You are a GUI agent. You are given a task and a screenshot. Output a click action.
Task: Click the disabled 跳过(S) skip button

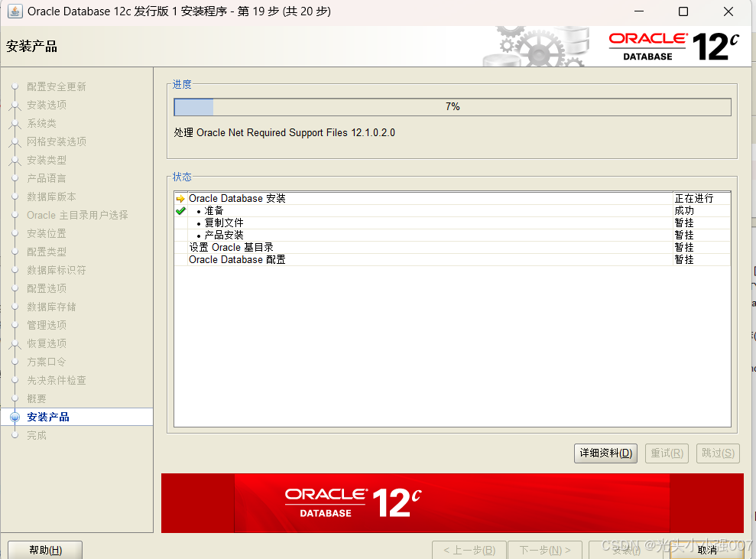[x=718, y=453]
